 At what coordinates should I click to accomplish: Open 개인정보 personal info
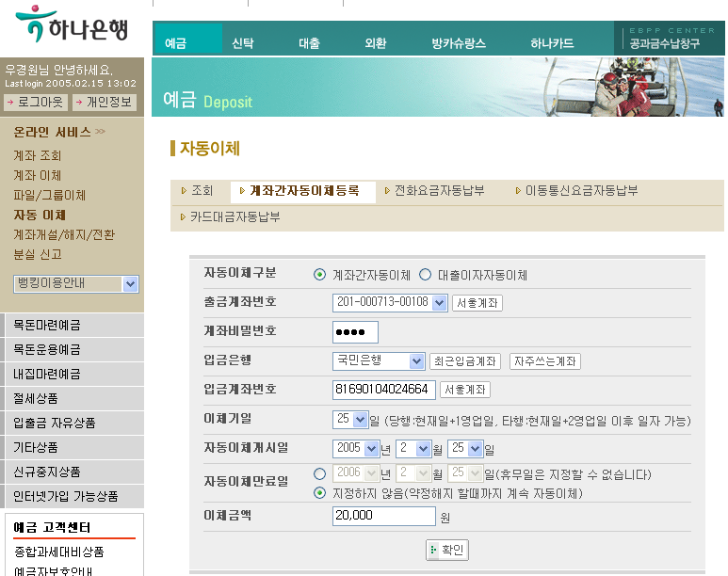pos(105,103)
